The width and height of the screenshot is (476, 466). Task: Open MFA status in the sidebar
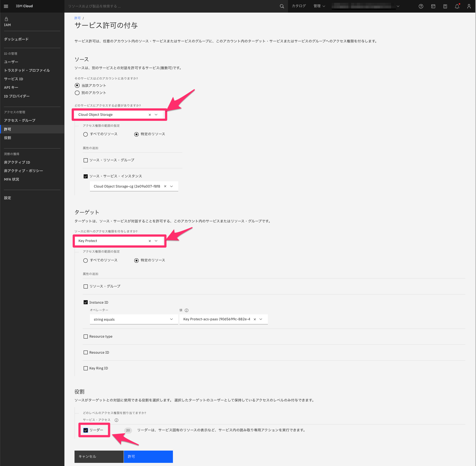(12, 179)
